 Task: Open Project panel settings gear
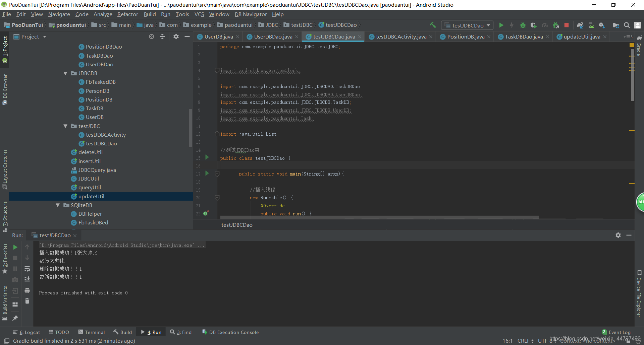point(176,37)
